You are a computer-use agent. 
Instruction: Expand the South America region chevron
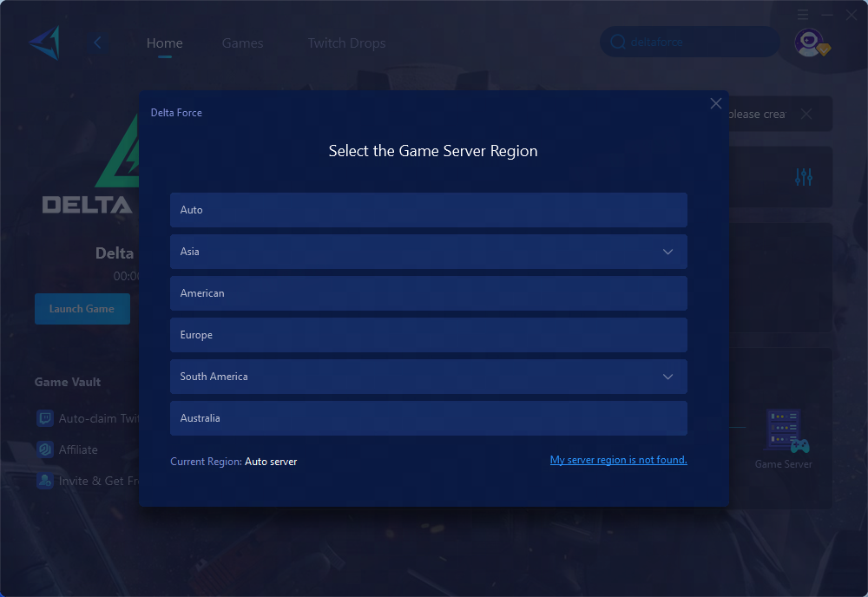click(668, 377)
